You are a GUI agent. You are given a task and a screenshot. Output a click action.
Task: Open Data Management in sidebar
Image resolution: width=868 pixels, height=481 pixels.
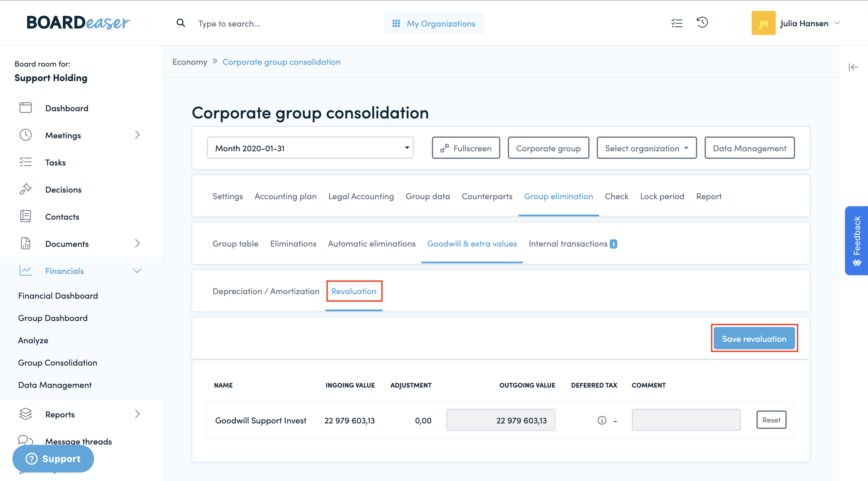[55, 385]
